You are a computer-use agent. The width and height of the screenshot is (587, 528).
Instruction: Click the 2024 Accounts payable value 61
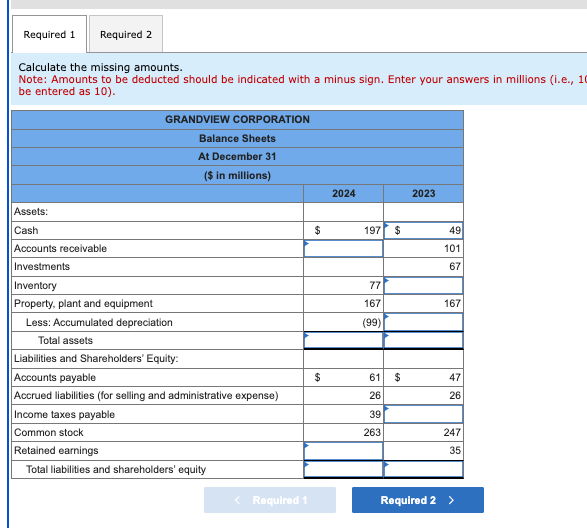point(375,377)
